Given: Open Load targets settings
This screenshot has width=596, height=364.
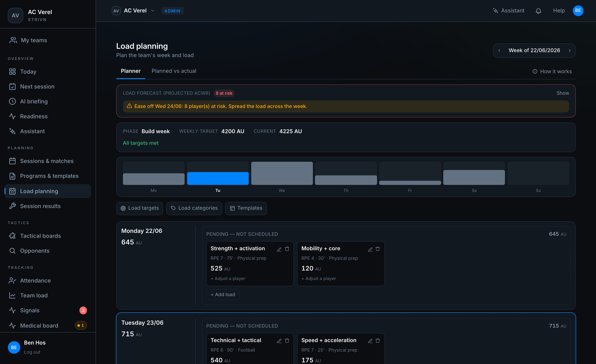Looking at the screenshot, I should coord(139,208).
